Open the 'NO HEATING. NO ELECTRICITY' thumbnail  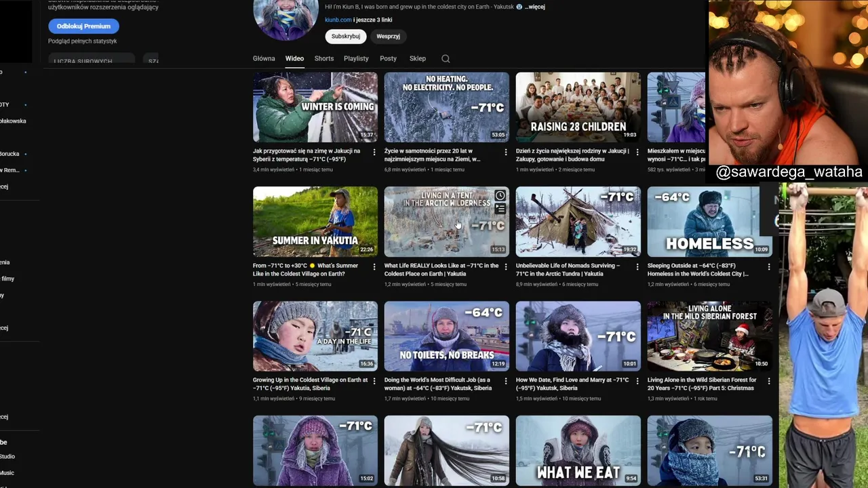point(447,107)
